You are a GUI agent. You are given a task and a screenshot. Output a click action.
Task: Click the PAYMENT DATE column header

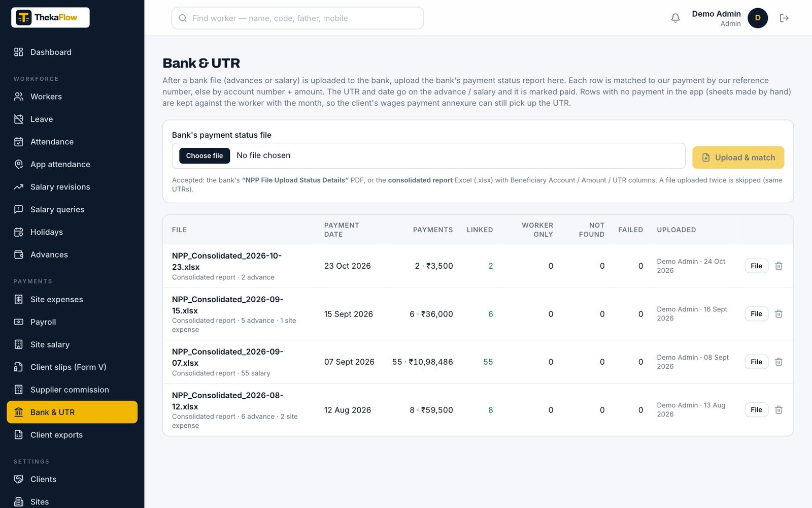click(342, 230)
